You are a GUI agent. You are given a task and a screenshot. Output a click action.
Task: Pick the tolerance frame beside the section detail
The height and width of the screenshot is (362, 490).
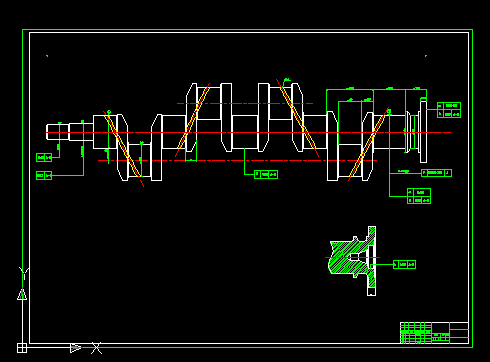tap(404, 265)
